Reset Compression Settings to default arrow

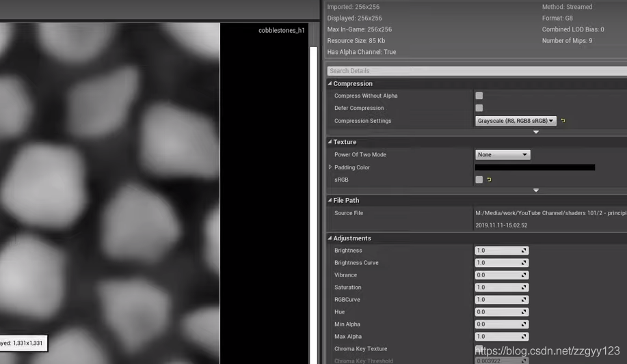pos(563,121)
